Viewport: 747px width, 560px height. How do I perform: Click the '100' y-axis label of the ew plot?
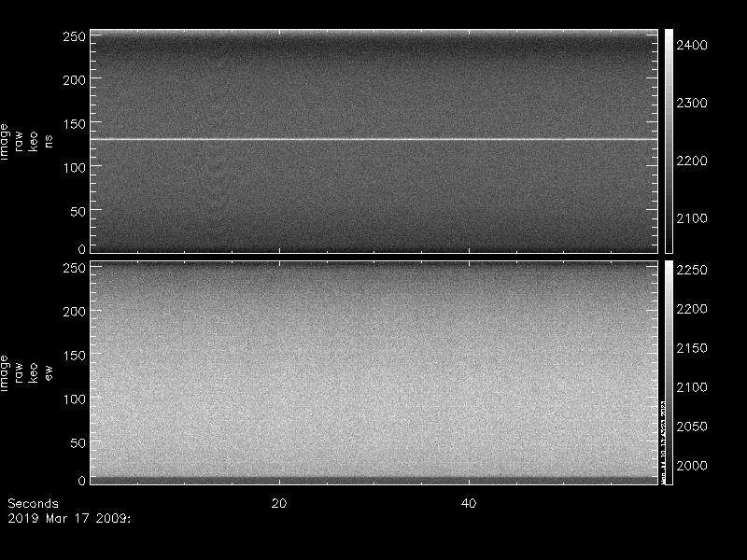coord(75,399)
